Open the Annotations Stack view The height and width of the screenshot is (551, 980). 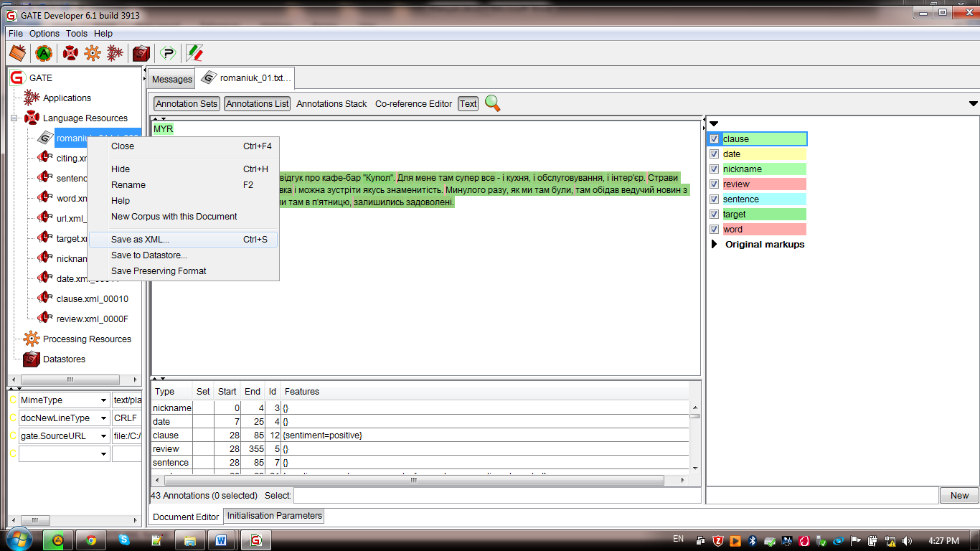point(331,103)
